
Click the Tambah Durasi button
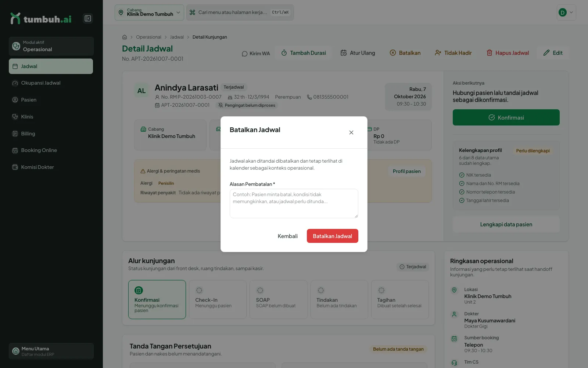(304, 53)
